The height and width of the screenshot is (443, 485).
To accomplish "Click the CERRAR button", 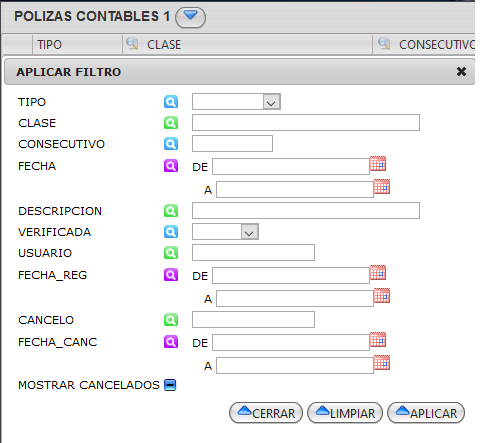I will click(x=266, y=413).
